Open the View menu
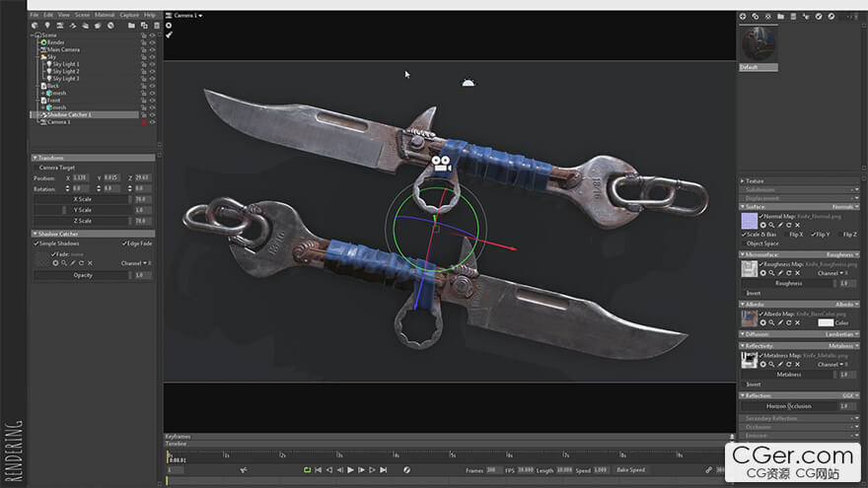 coord(64,15)
